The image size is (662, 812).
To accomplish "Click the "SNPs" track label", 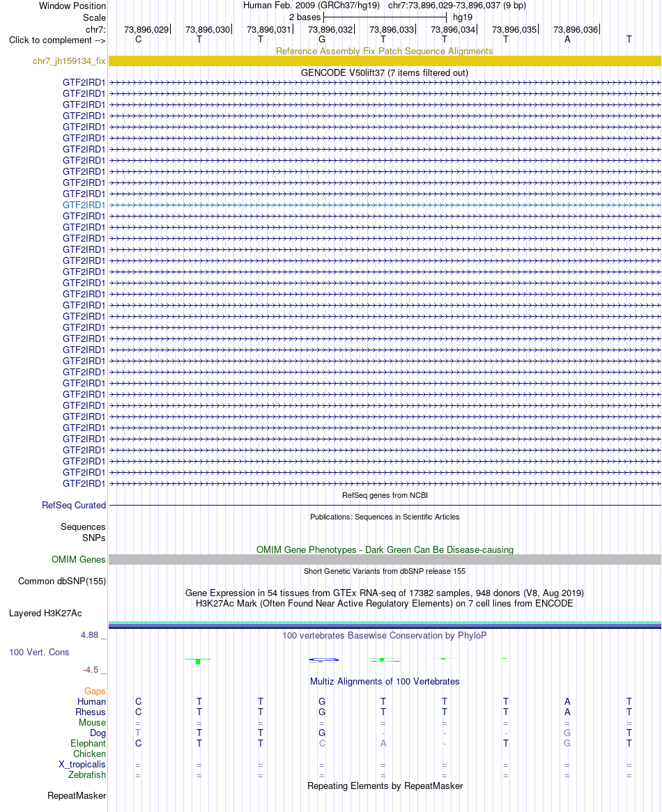I will pos(94,538).
